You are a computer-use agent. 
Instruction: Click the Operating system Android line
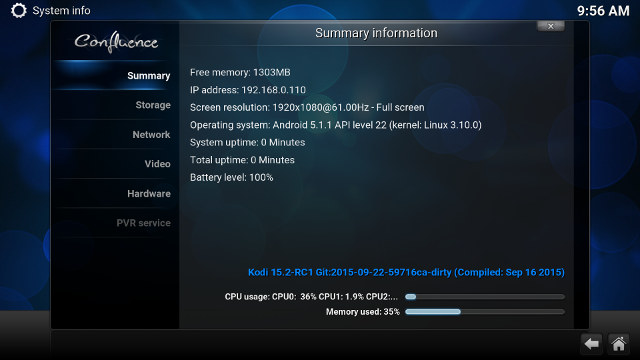point(336,125)
